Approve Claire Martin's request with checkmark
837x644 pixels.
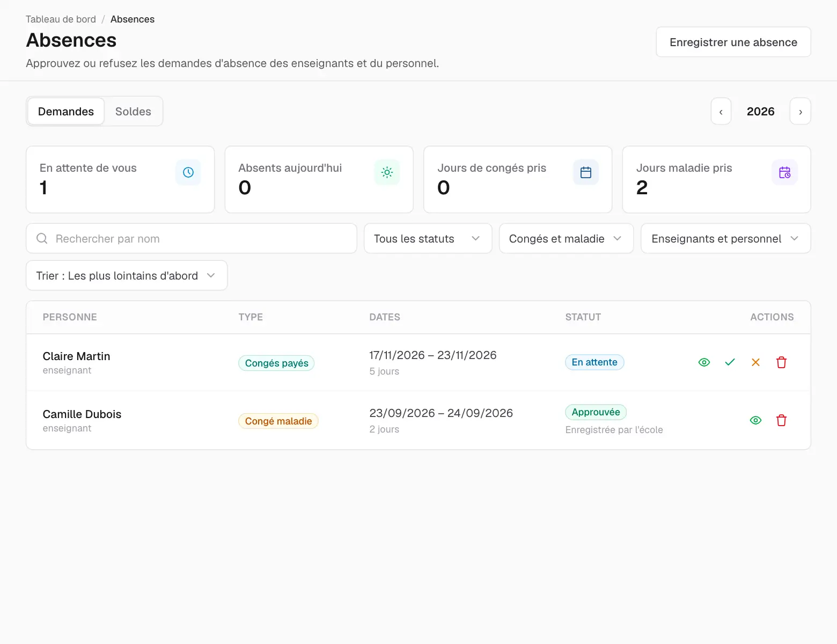[730, 362]
